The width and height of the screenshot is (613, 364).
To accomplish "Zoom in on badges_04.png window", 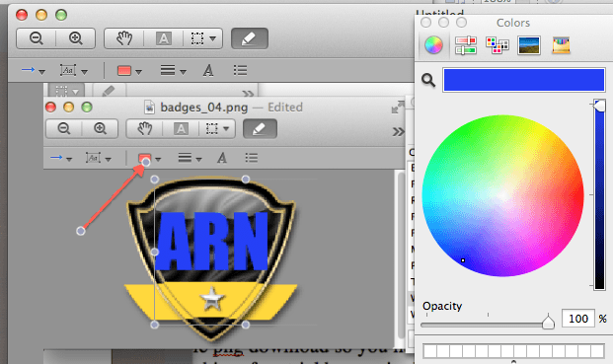I will 100,128.
